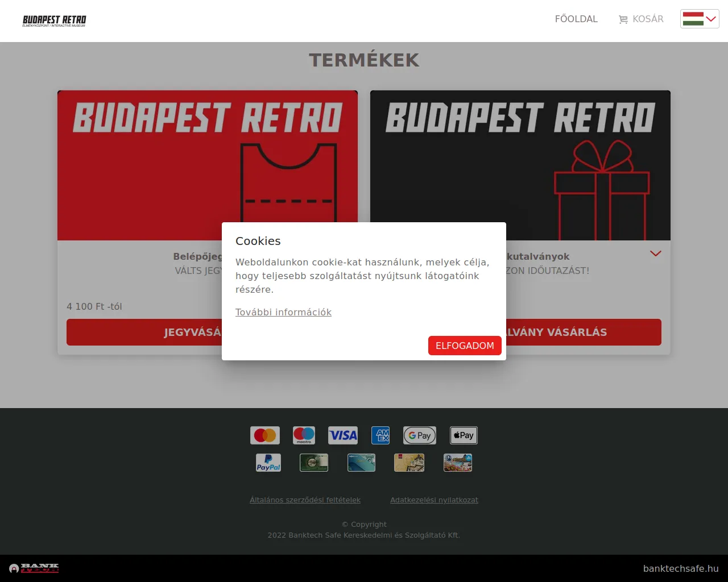Screen dimensions: 728x582
Task: Open the language flag dropdown
Action: [699, 18]
